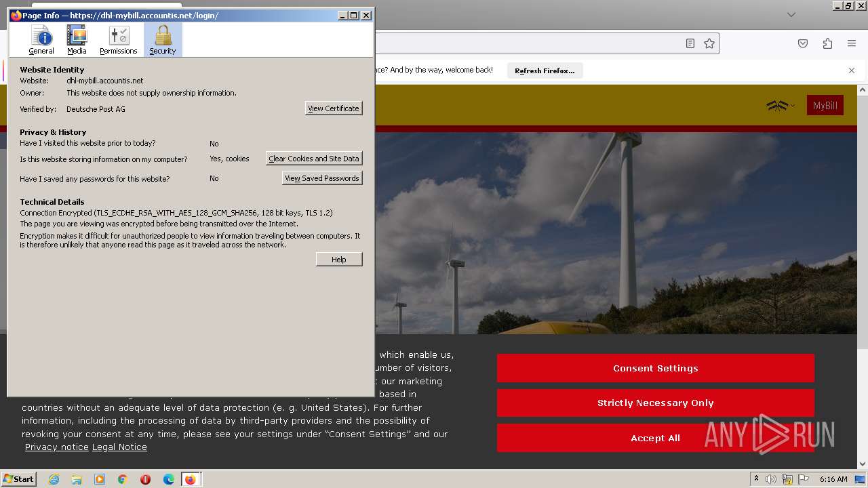This screenshot has width=868, height=488.
Task: Show hidden system tray icons arrow
Action: 756,479
